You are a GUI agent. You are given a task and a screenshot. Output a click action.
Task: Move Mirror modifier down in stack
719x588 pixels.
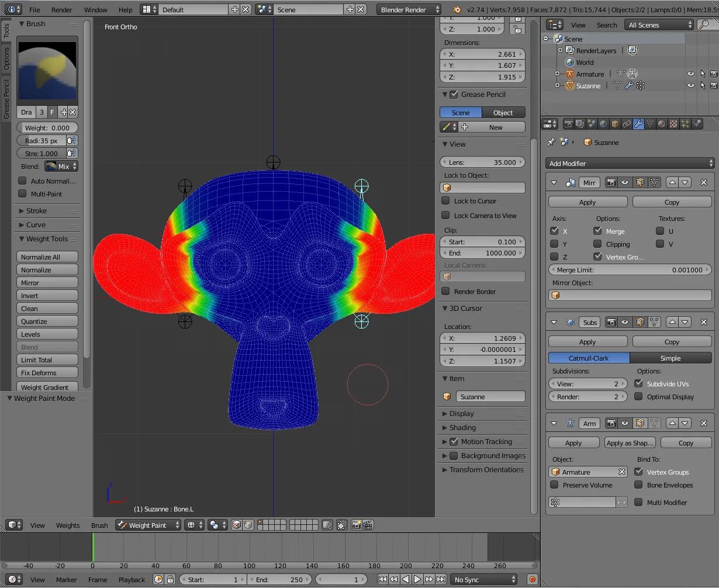click(x=685, y=182)
